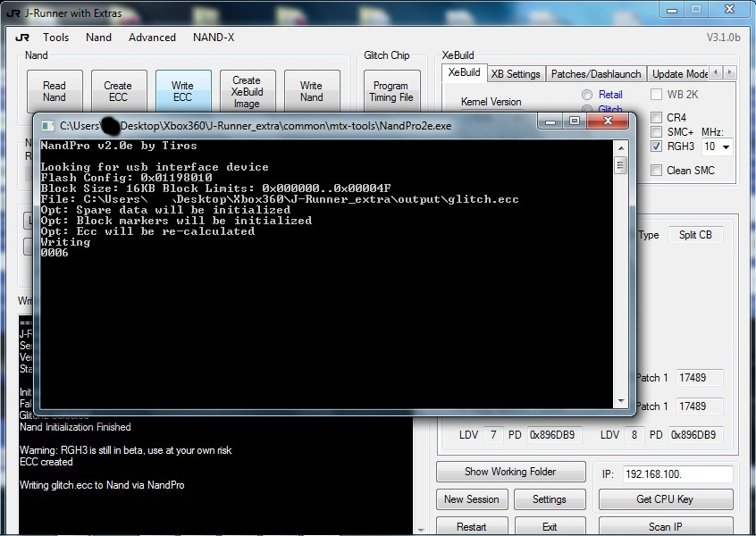Click the NandPro console scrollbar thumb
The height and width of the screenshot is (536, 756).
621,165
